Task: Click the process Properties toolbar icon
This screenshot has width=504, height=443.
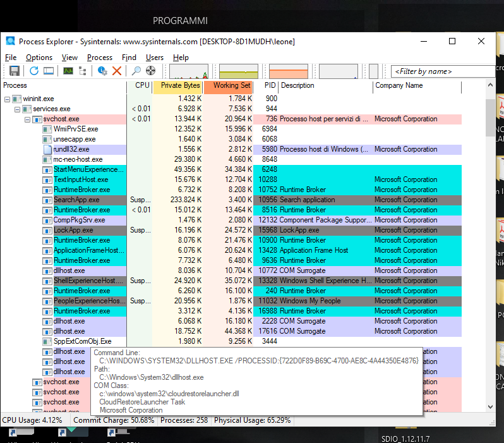Action: click(x=102, y=71)
